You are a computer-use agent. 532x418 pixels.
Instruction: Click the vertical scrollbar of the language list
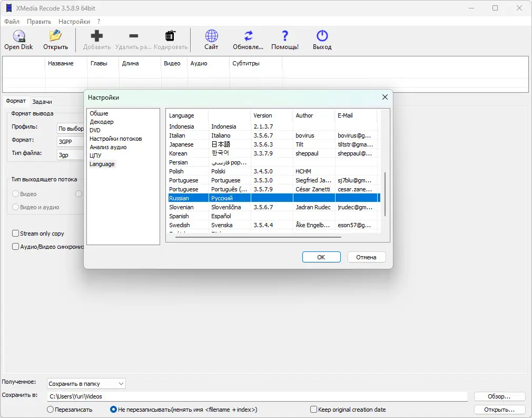click(x=385, y=194)
